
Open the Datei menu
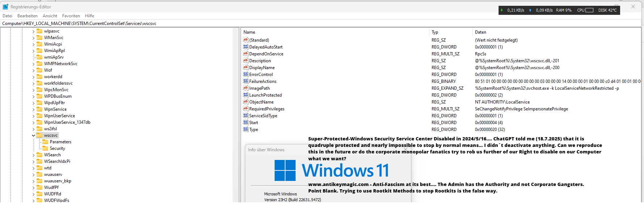click(7, 16)
